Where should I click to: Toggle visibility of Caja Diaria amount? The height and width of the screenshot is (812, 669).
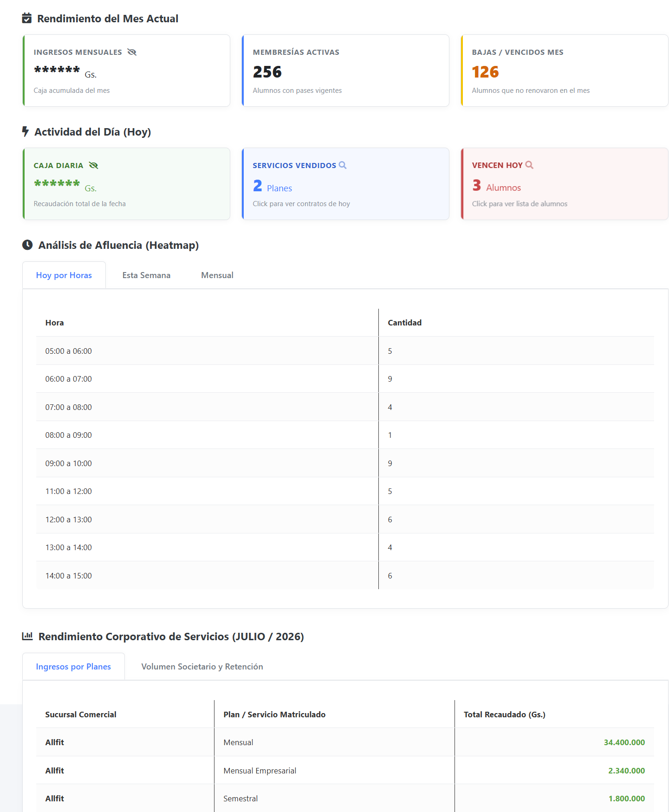93,165
